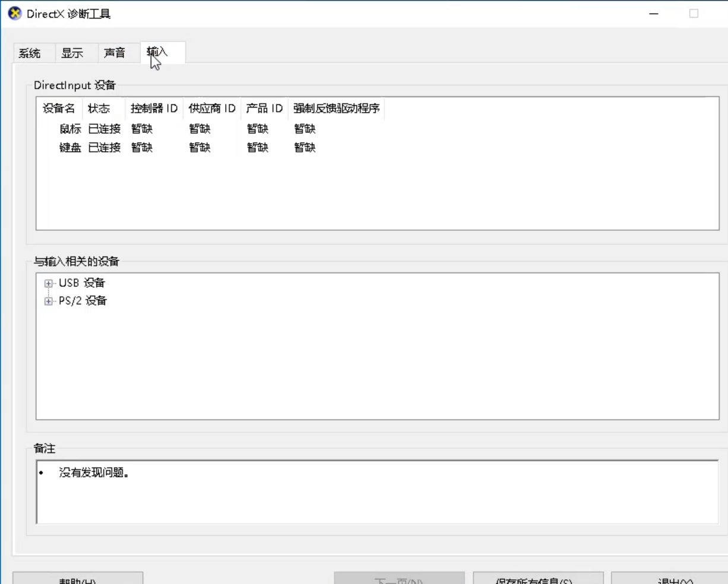Image resolution: width=728 pixels, height=584 pixels.
Task: Select the 输入 tab
Action: coord(163,52)
